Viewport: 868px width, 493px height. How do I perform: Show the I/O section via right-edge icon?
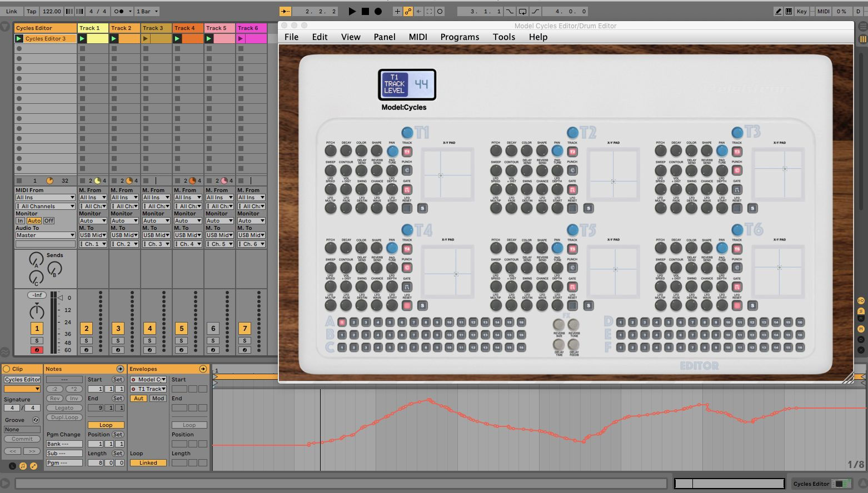pos(861,300)
